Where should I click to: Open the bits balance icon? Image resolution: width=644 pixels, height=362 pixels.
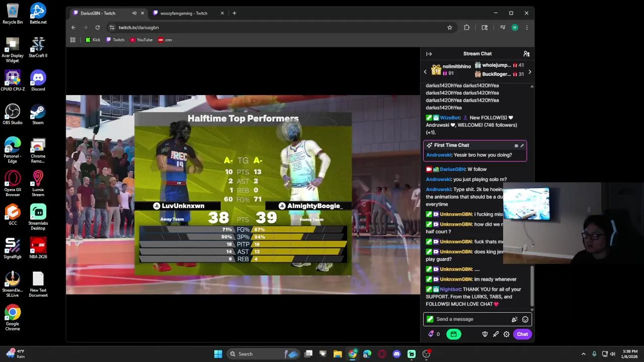[431, 334]
